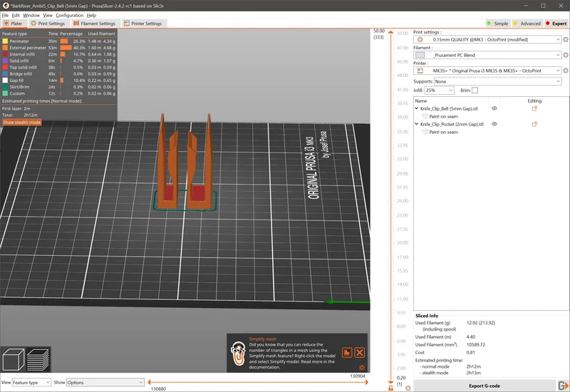
Task: Click Perimeter yellow color swatch in legend
Action: pos(5,41)
